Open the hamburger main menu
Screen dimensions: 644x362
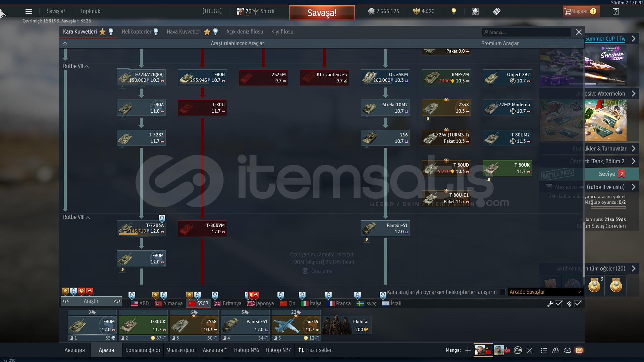(x=29, y=11)
